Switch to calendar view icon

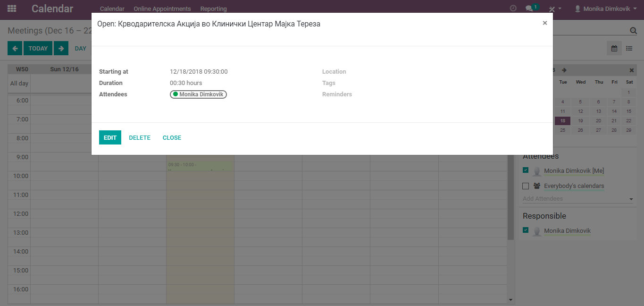[x=614, y=48]
